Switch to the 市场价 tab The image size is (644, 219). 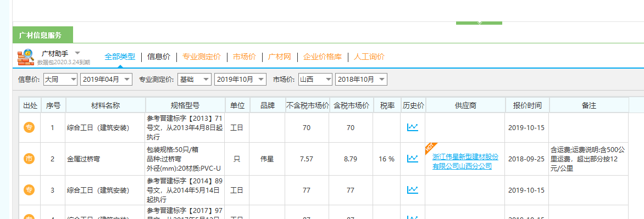245,57
